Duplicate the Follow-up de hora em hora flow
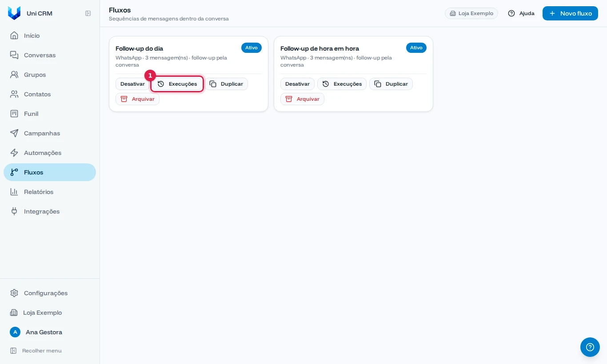The image size is (607, 364). (391, 84)
